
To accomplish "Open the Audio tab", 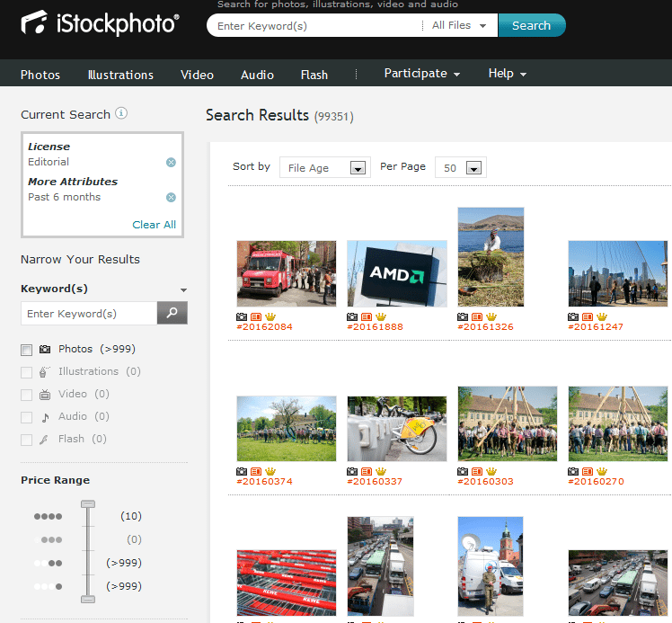I will point(257,75).
